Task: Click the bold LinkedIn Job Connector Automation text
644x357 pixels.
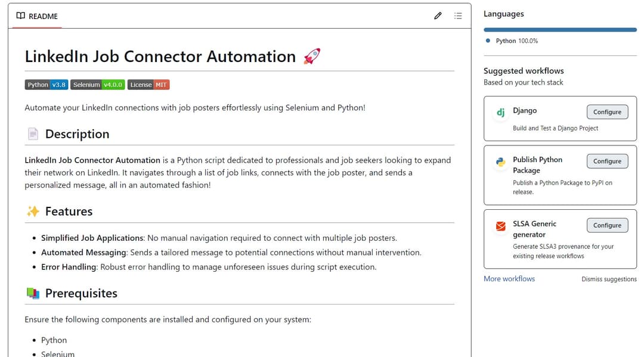Action: coord(92,160)
